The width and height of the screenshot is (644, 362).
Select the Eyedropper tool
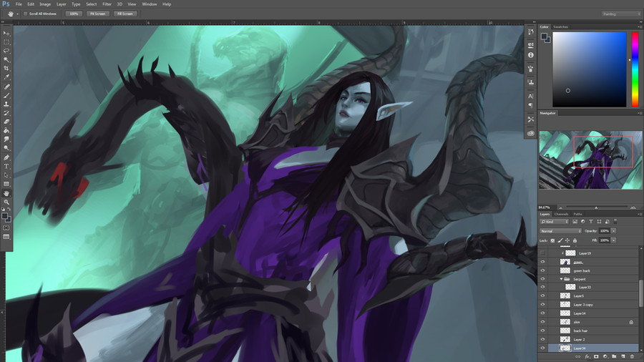coord(6,77)
